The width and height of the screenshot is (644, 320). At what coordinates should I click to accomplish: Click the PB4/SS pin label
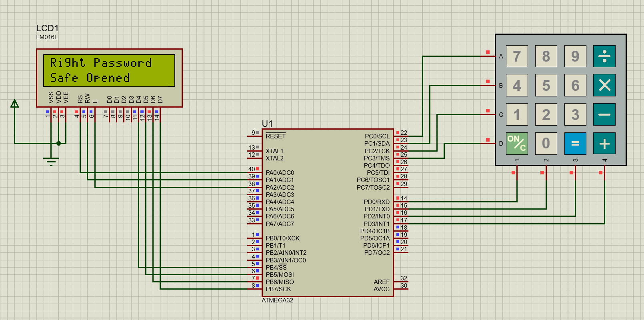(276, 267)
